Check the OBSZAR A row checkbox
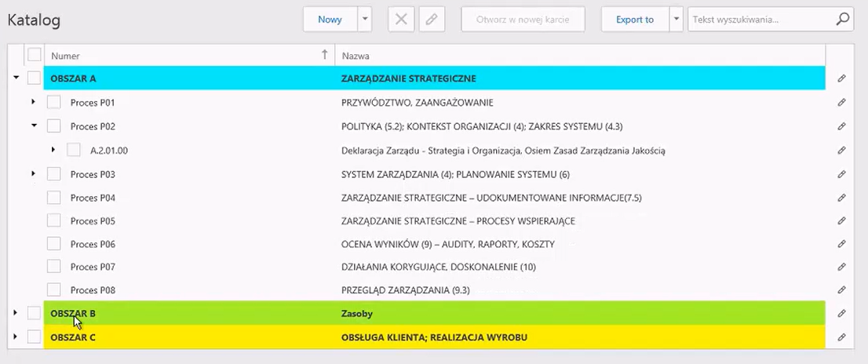Screen dimensions: 868x364 pos(35,78)
